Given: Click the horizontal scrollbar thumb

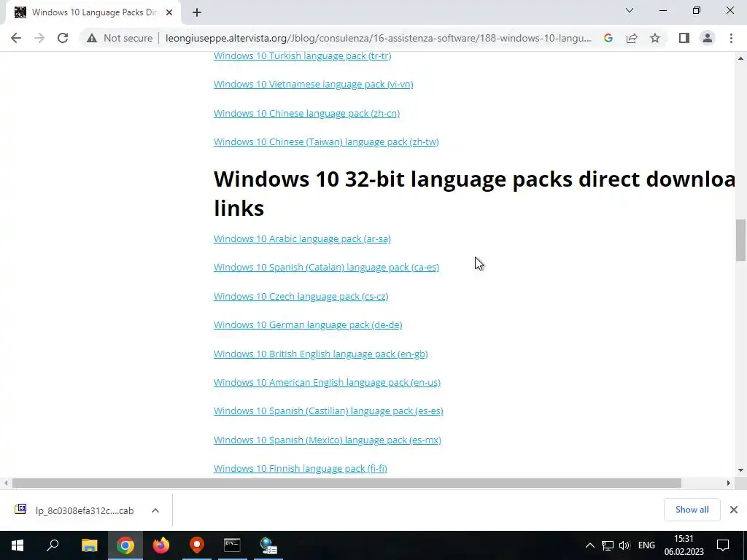Looking at the screenshot, I should (x=347, y=483).
